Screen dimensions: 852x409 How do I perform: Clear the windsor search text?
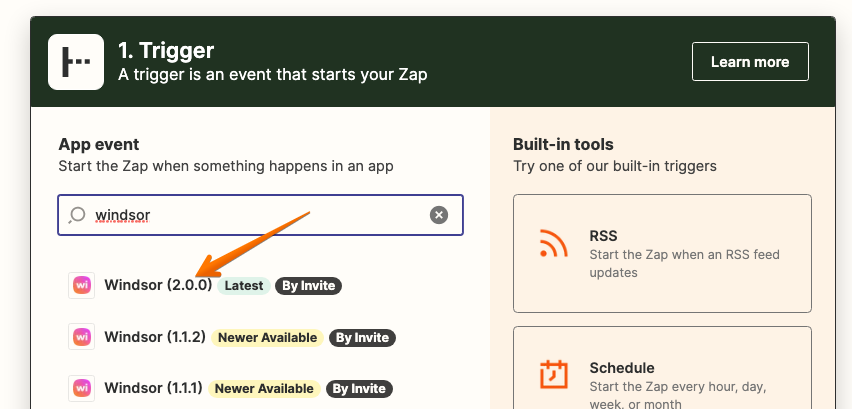(439, 215)
